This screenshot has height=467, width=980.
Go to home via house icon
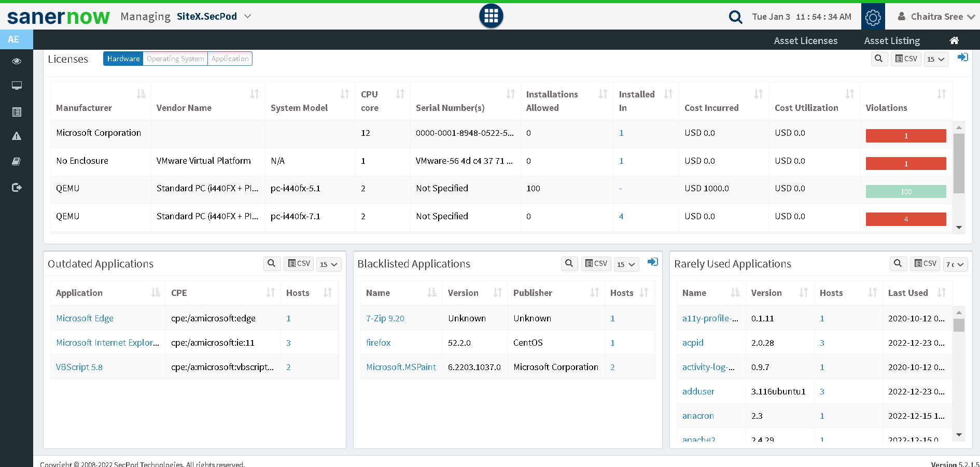(x=954, y=40)
